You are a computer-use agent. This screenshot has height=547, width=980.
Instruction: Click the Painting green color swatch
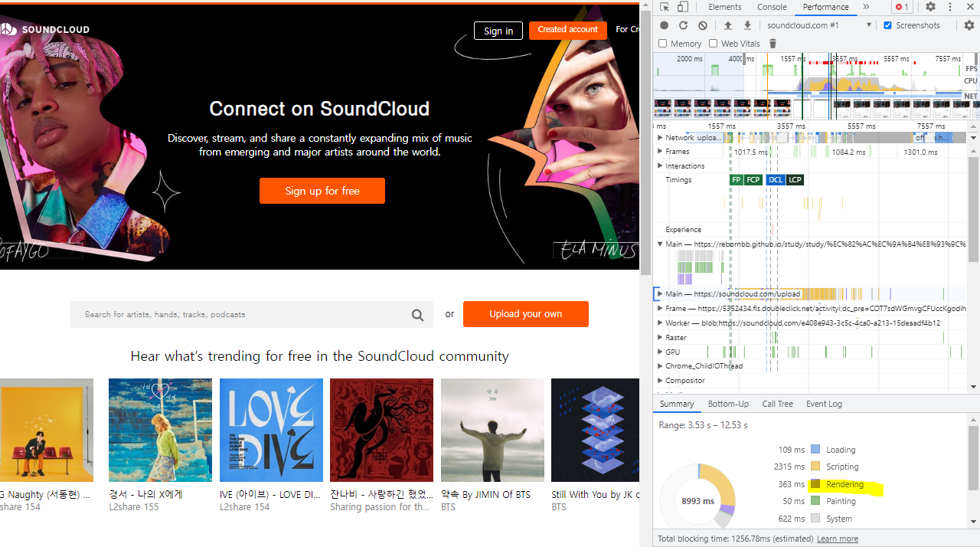pyautogui.click(x=815, y=501)
